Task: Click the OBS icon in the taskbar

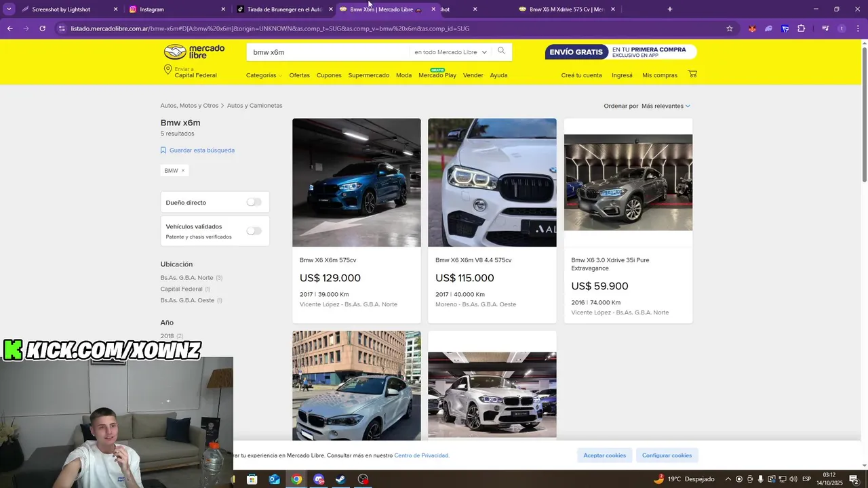Action: tap(363, 479)
